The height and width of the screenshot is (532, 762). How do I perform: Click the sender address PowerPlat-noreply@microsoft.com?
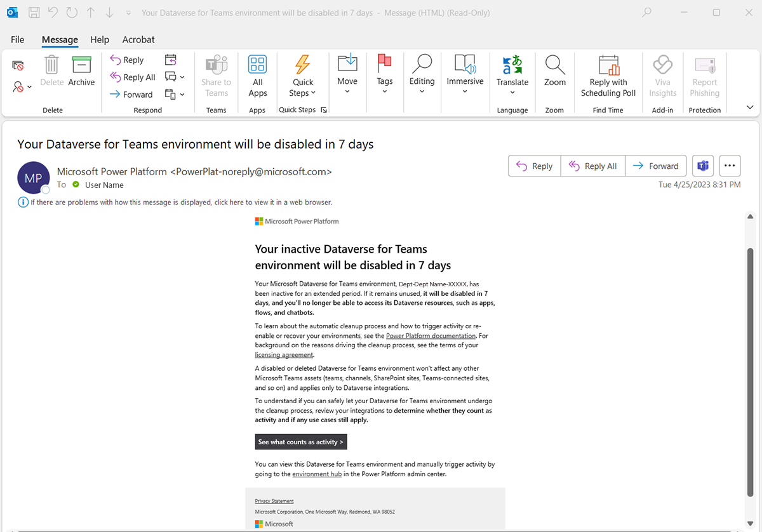point(251,171)
